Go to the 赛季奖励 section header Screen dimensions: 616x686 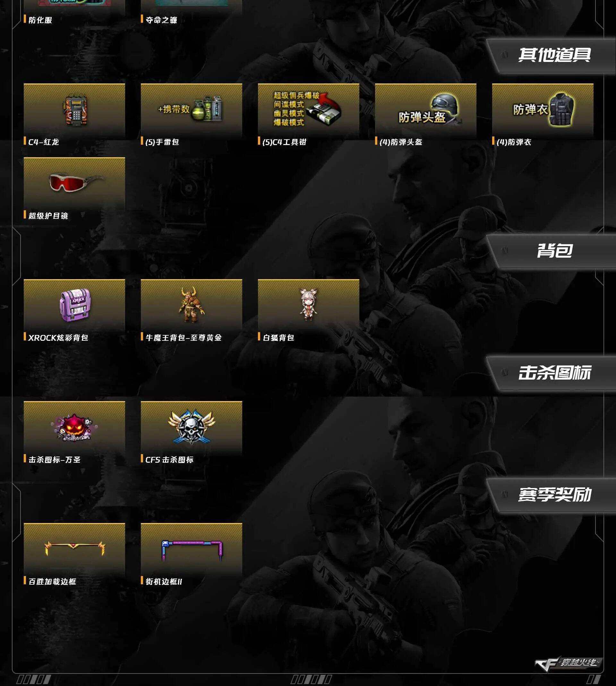(x=554, y=495)
